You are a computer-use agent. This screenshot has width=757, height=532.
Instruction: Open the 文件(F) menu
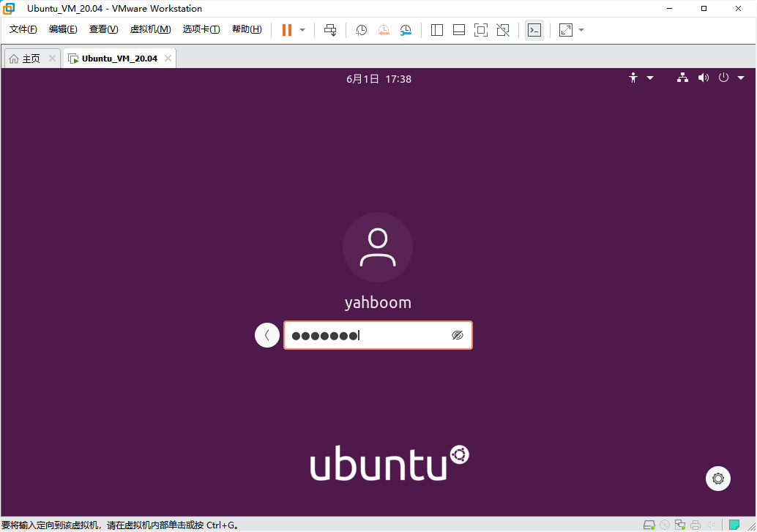tap(23, 29)
